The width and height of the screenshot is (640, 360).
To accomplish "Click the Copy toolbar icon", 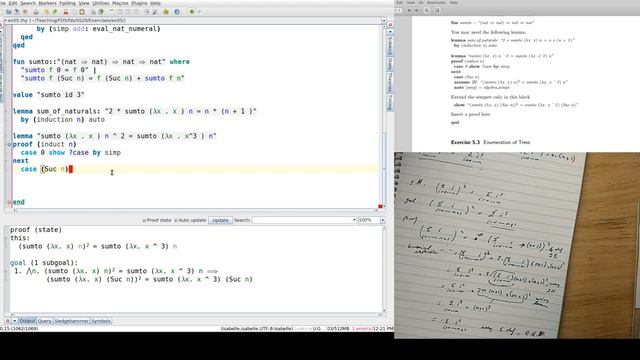I will point(74,12).
